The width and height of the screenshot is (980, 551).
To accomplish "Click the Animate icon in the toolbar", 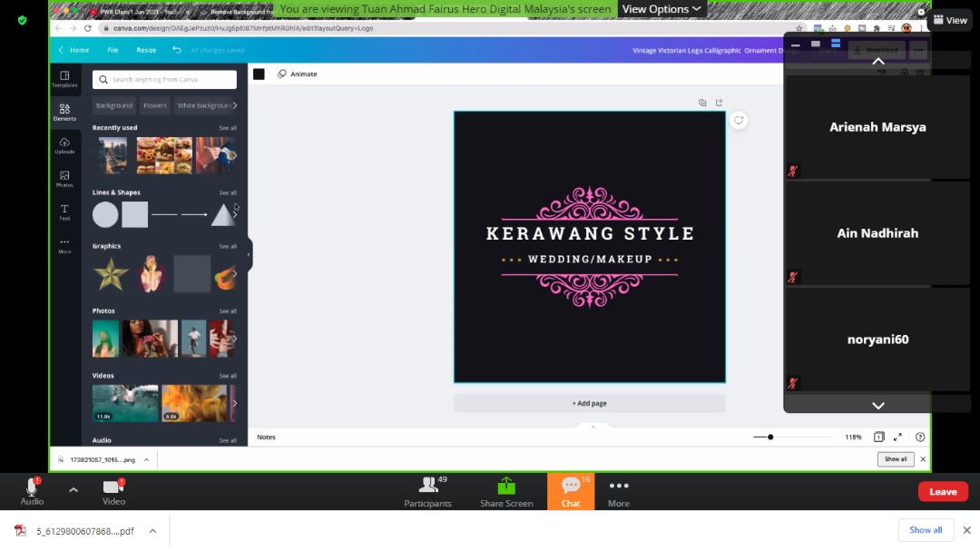I will click(282, 74).
